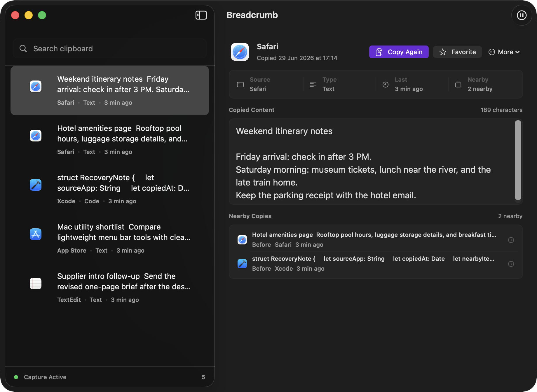Click the Nearby stack icon

click(x=458, y=84)
